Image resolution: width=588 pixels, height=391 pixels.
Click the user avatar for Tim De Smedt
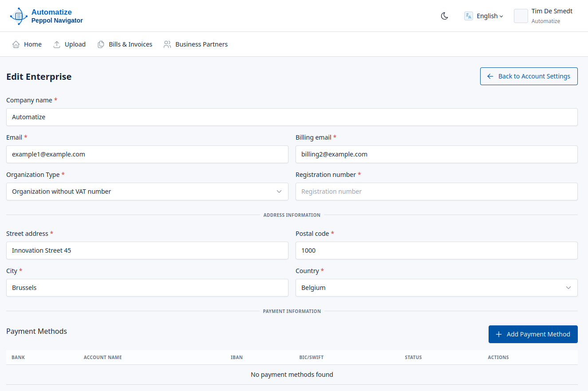pos(521,16)
